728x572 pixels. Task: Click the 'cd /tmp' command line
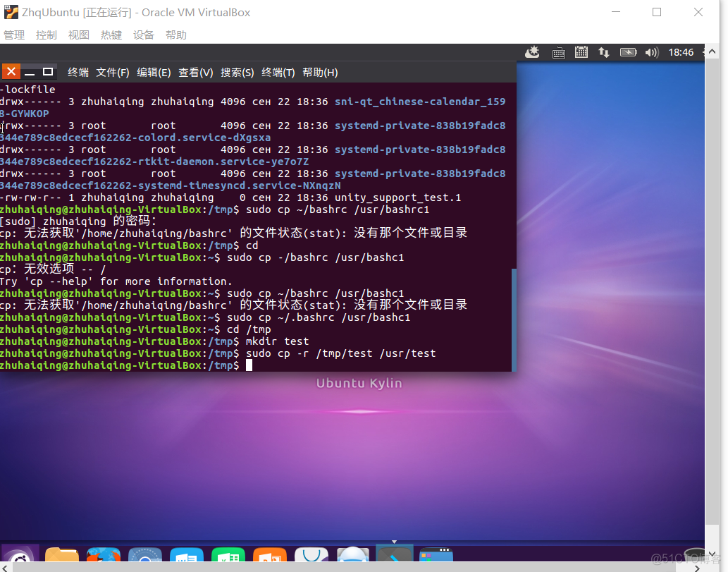(x=249, y=329)
